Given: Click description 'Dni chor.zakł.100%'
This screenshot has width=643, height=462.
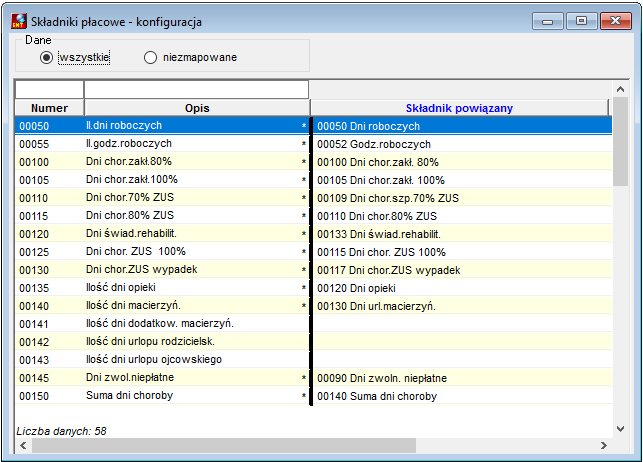Looking at the screenshot, I should (x=132, y=180).
